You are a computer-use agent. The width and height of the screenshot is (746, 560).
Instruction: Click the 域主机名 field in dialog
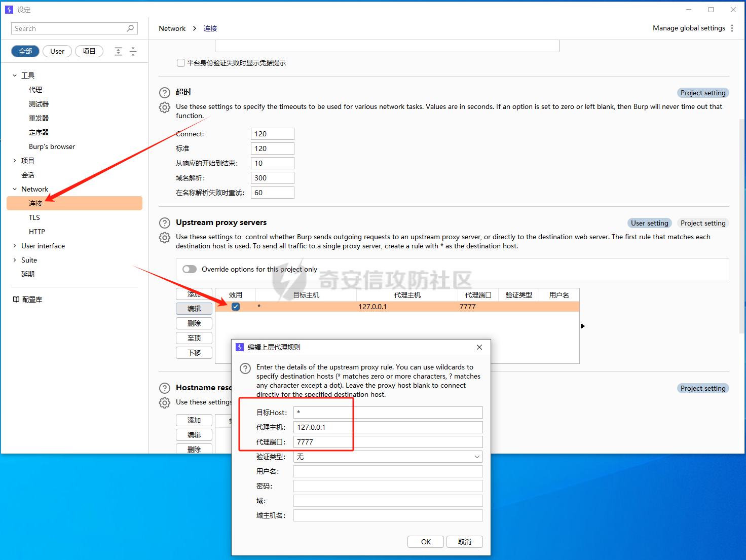tap(388, 515)
